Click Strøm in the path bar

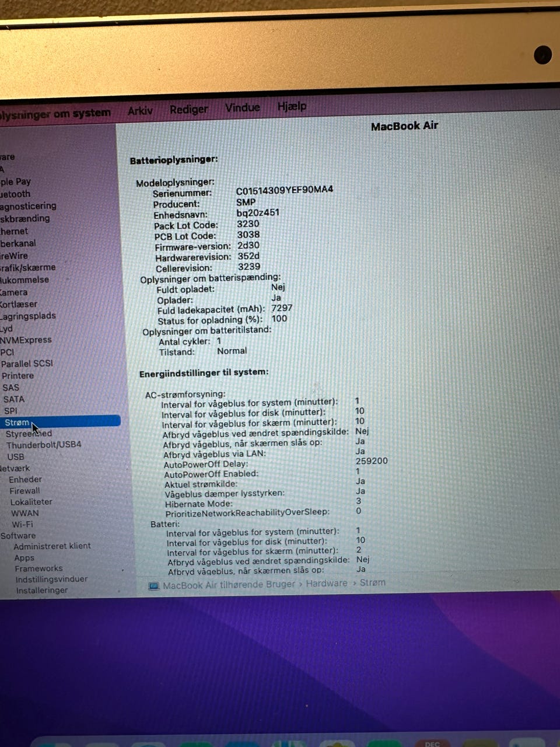372,582
